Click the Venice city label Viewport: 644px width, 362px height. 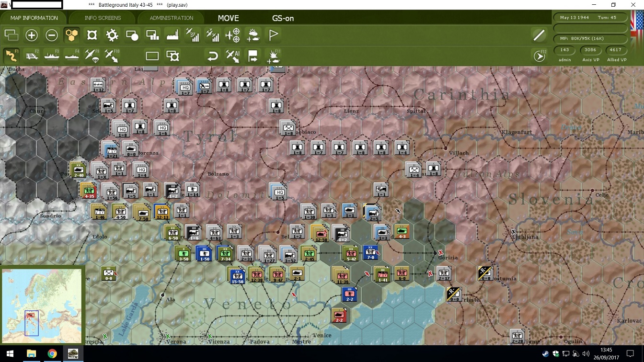point(322,335)
